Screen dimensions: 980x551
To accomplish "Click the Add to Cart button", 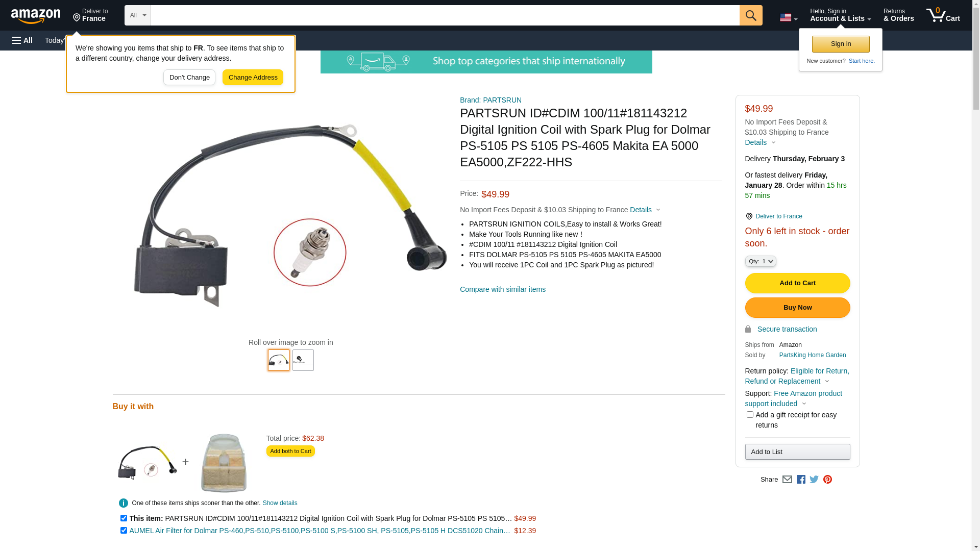I will tap(797, 283).
